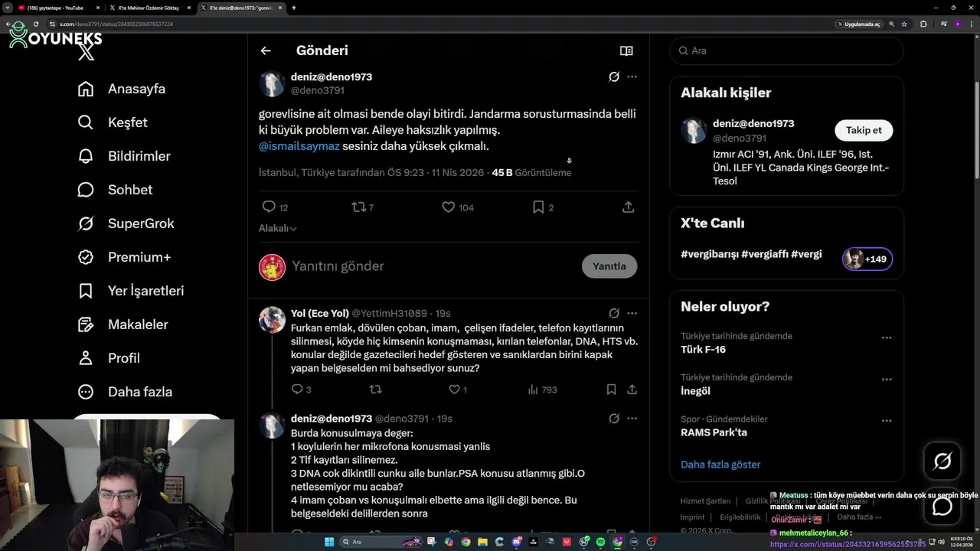This screenshot has height=551, width=980.
Task: Open SuperGrok from the sidebar
Action: click(x=126, y=223)
